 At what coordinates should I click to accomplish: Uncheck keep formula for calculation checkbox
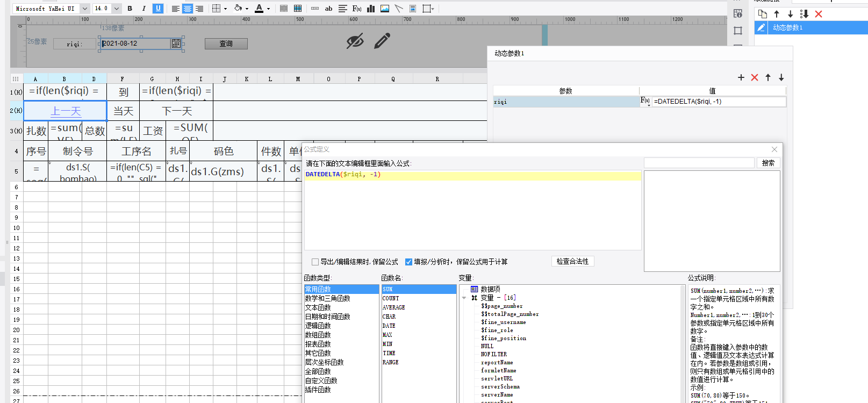pos(408,262)
